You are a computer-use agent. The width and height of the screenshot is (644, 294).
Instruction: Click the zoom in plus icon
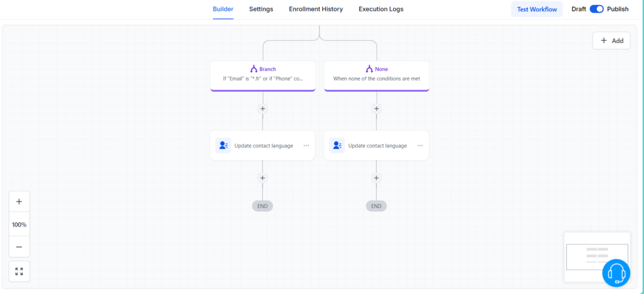click(19, 202)
